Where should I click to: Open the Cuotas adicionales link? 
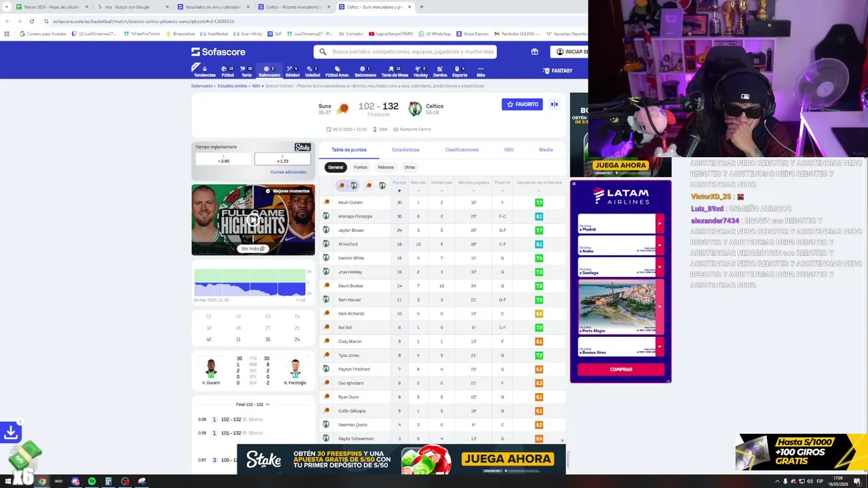point(288,172)
